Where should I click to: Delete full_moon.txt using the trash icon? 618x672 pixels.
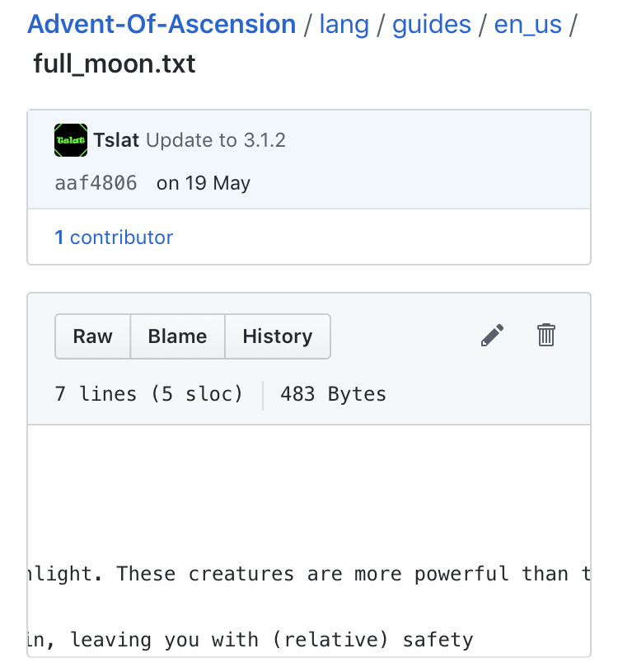[x=545, y=336]
